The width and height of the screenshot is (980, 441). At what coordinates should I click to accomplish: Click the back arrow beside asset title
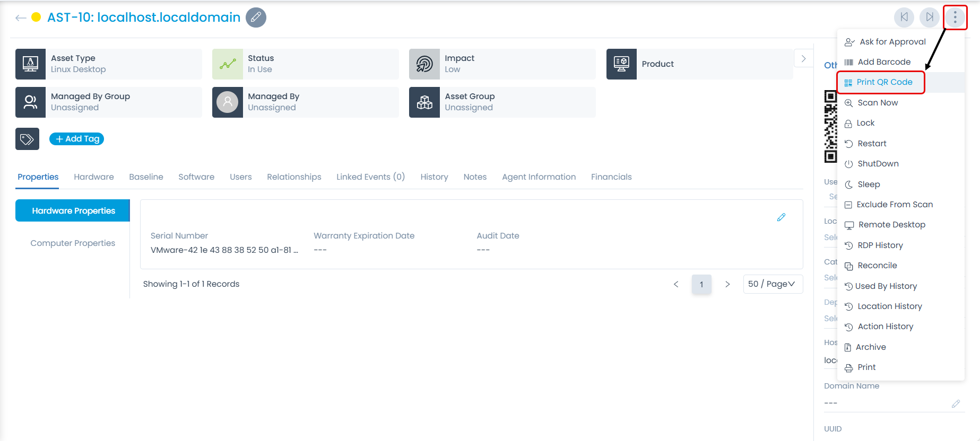[x=21, y=18]
